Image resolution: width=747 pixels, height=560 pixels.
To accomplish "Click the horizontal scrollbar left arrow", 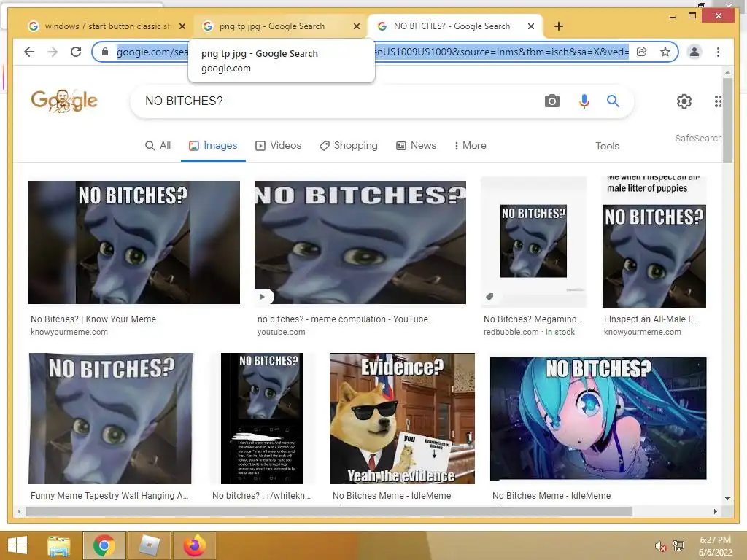I will (x=19, y=511).
